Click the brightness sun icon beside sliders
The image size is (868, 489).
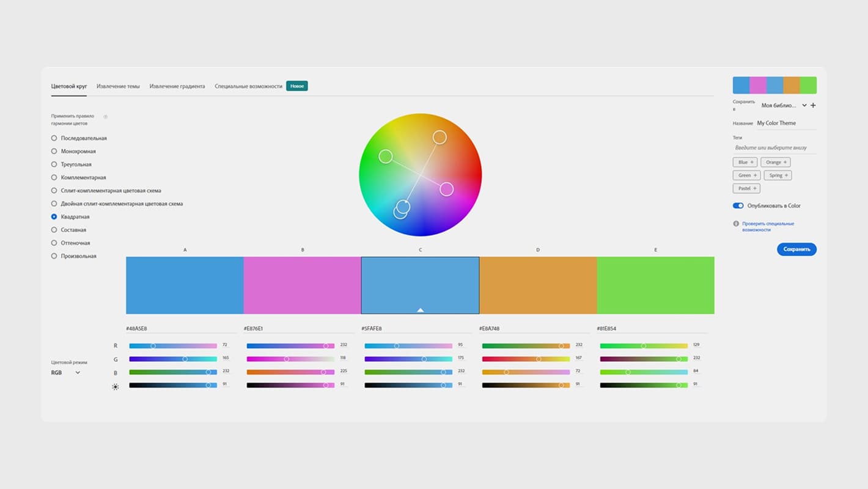pyautogui.click(x=116, y=386)
